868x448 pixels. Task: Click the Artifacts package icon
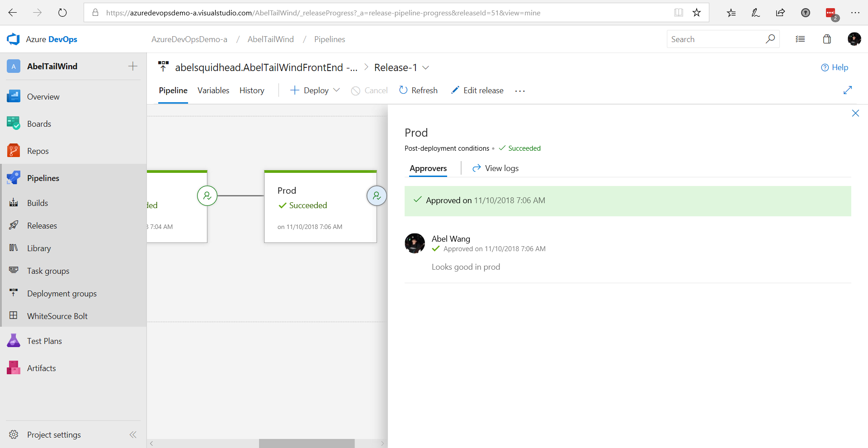click(14, 368)
